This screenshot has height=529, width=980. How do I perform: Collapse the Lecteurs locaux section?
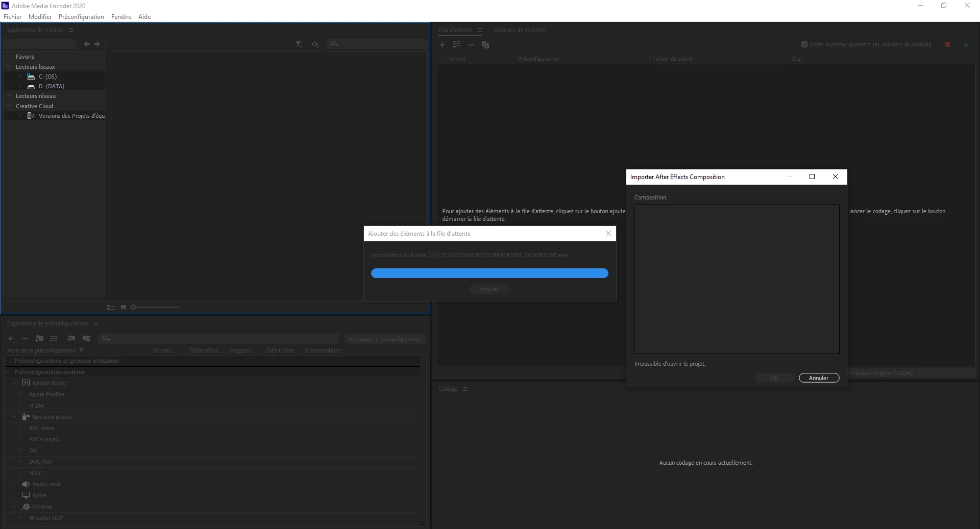[9, 66]
